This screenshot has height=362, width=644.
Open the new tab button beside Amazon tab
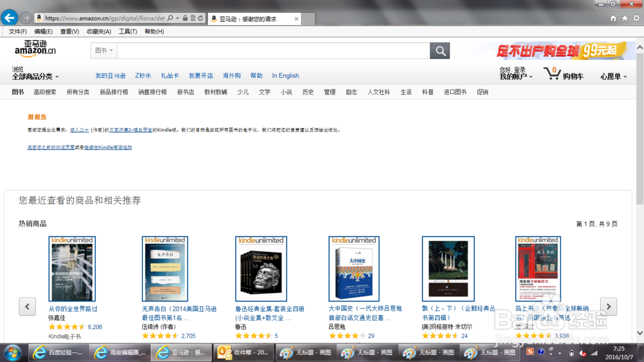pyautogui.click(x=308, y=19)
